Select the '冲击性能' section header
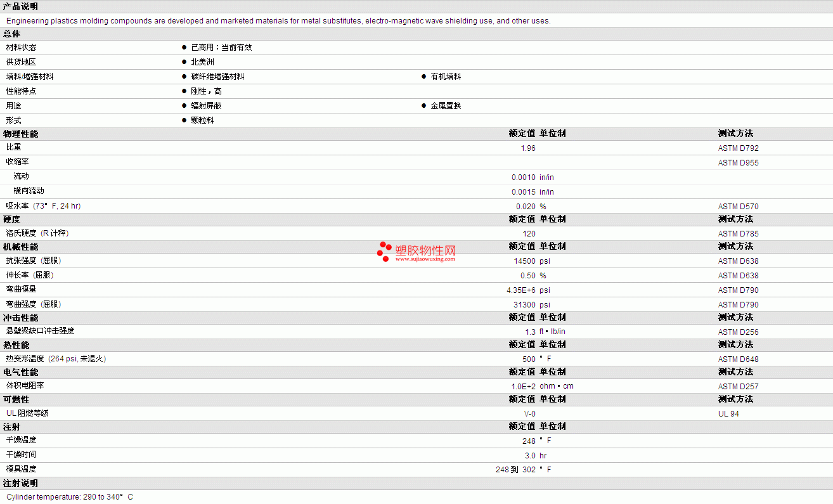 (x=20, y=318)
